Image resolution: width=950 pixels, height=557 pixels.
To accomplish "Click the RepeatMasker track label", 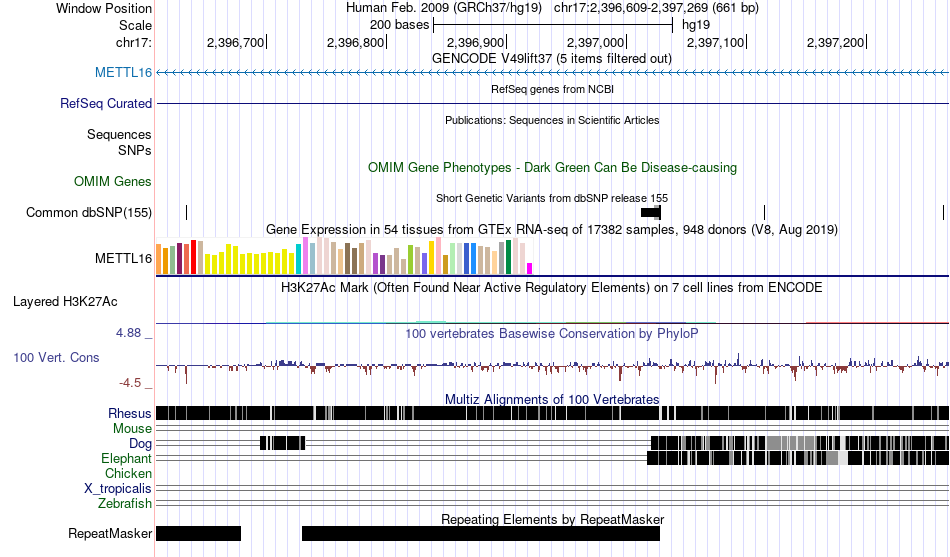I will point(110,533).
